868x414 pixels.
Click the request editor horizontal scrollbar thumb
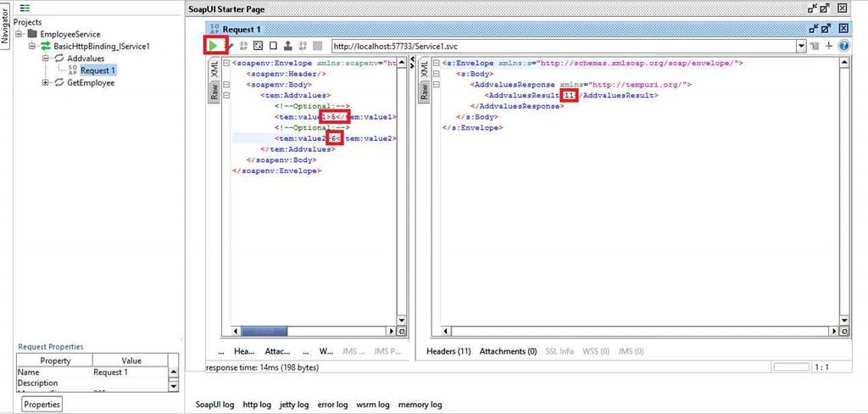pyautogui.click(x=264, y=332)
